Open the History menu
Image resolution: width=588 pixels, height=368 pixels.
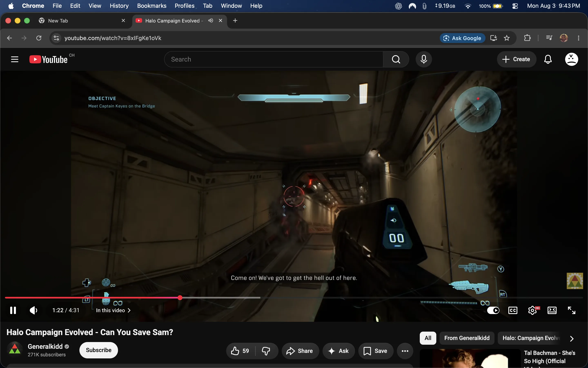pyautogui.click(x=119, y=6)
